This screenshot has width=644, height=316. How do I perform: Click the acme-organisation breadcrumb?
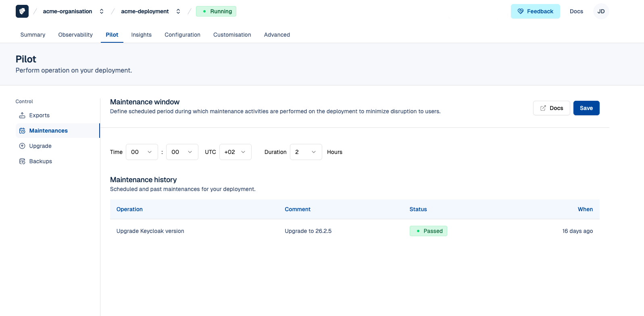[x=67, y=11]
